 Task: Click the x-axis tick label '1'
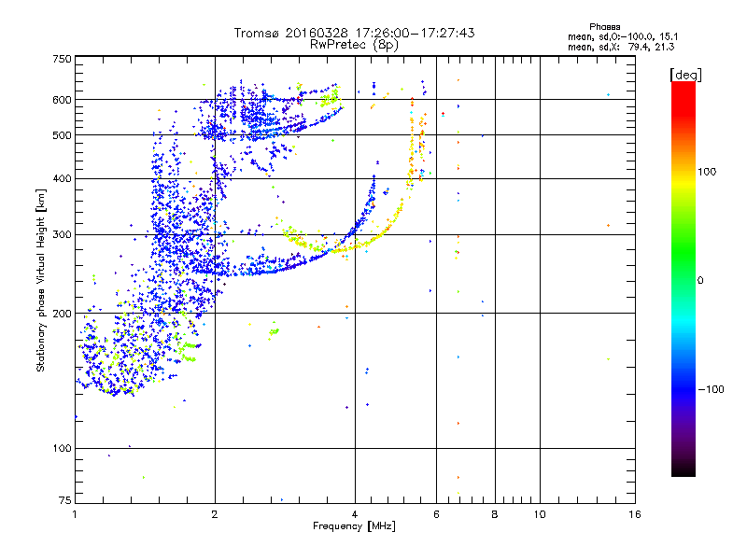75,514
